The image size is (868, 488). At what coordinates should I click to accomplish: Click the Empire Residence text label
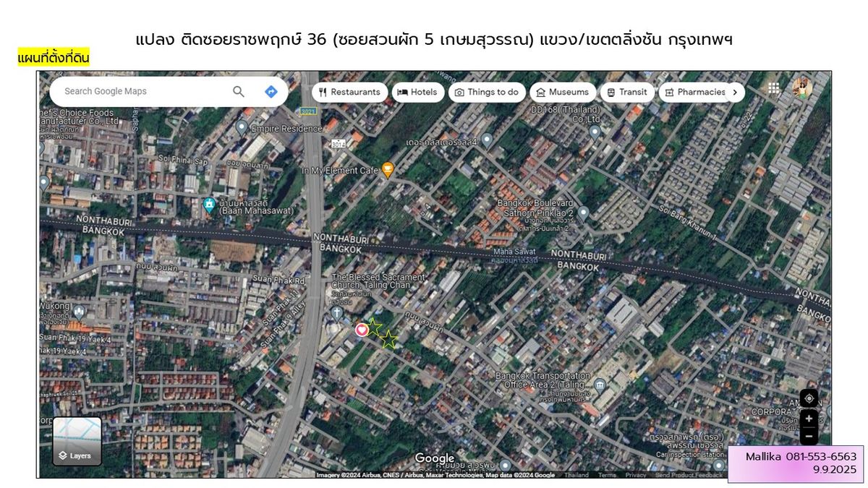[x=286, y=129]
